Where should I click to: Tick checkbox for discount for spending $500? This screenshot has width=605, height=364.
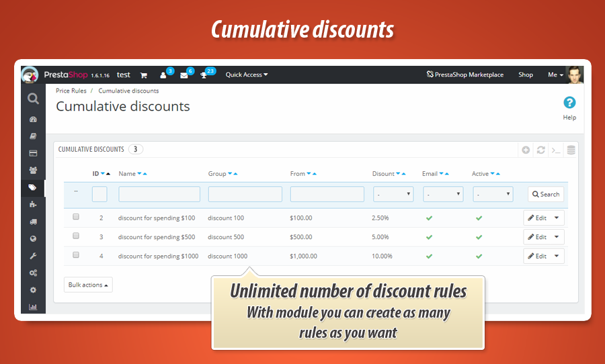point(76,236)
